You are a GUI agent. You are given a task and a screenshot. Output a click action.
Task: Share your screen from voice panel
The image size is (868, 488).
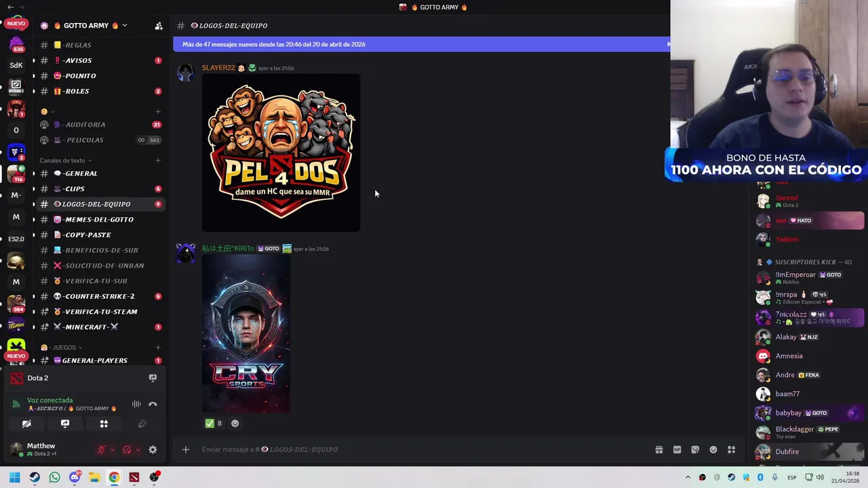(x=65, y=424)
